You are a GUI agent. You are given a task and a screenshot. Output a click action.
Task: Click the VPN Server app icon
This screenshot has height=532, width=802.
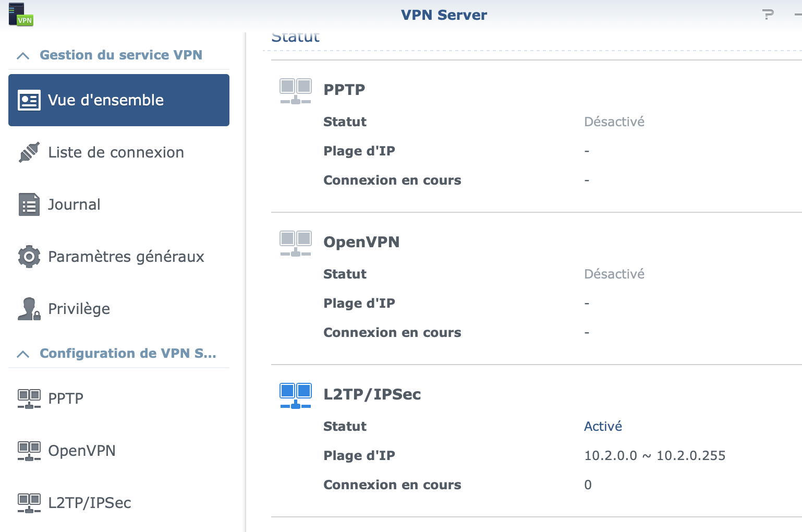(21, 15)
